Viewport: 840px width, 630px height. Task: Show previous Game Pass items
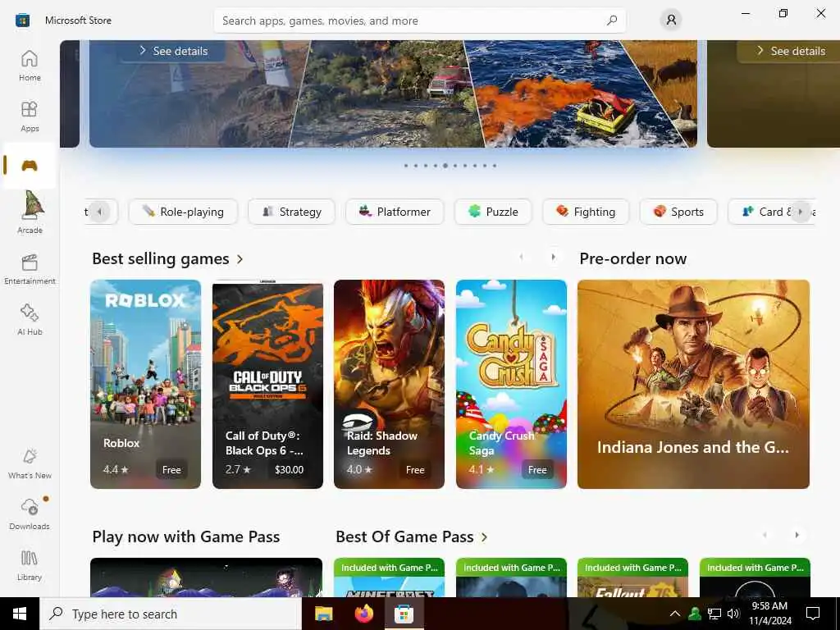point(765,535)
